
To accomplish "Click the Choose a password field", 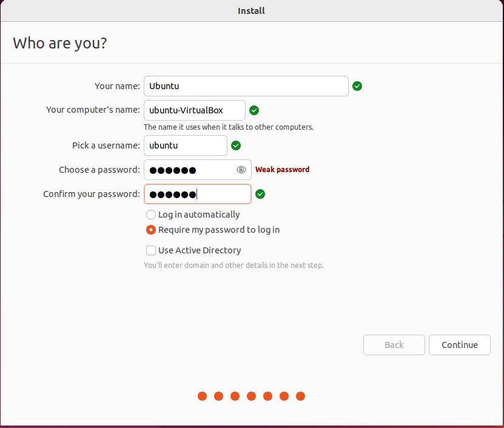I will 198,170.
